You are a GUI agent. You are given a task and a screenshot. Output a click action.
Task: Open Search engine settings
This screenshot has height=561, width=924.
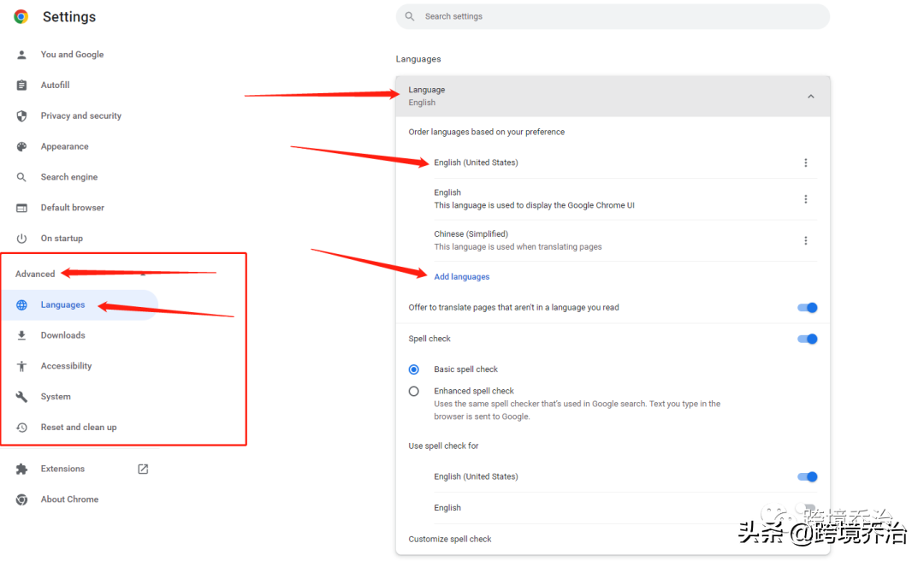coord(69,177)
